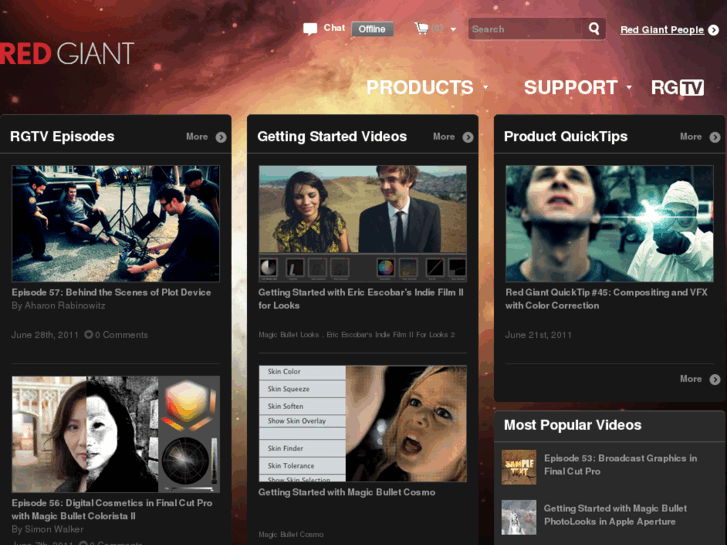This screenshot has width=727, height=545.
Task: Click Magic Bullet Looks tag text
Action: click(289, 334)
